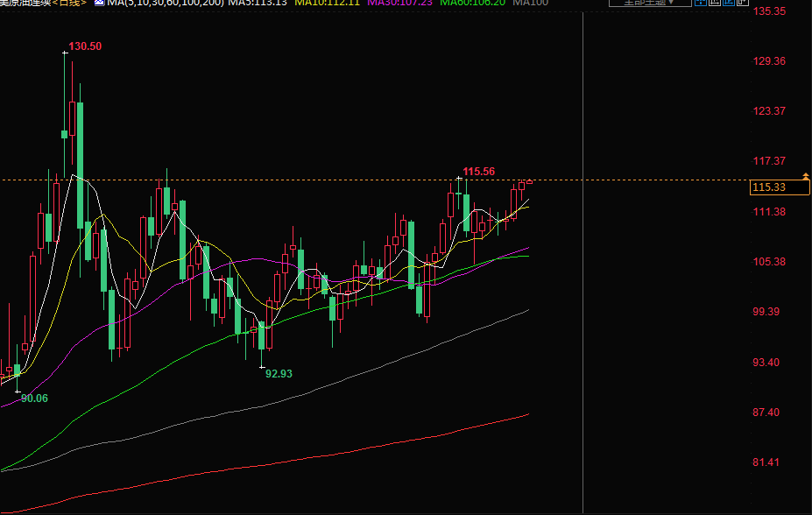Click the 美原油连续 chart title

click(25, 3)
